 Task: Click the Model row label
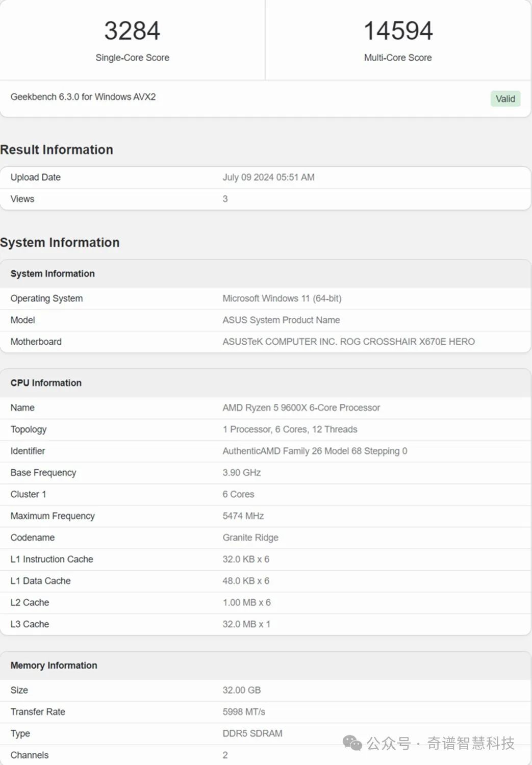(x=22, y=320)
